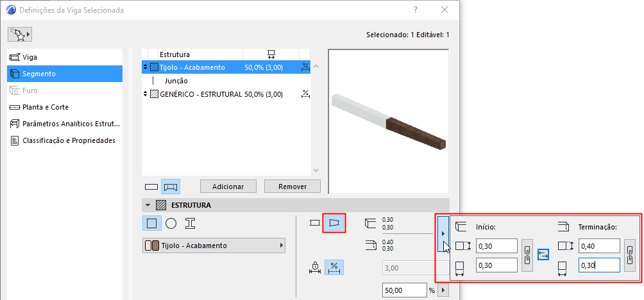
Task: Open the Viga page in sidebar
Action: 65,57
